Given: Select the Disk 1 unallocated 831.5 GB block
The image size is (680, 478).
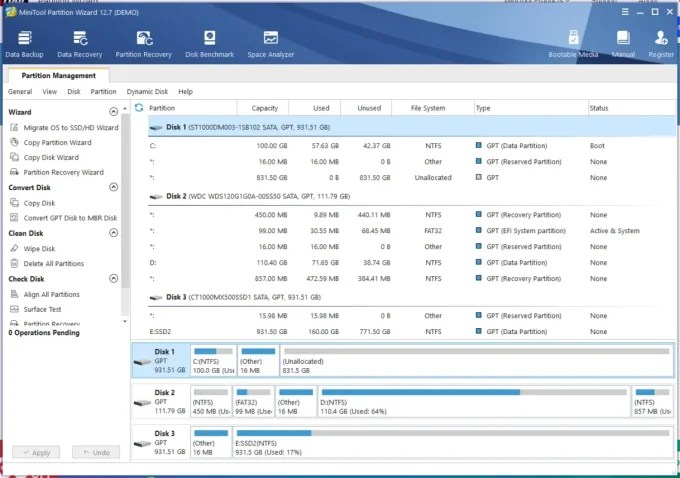Looking at the screenshot, I should [476, 360].
